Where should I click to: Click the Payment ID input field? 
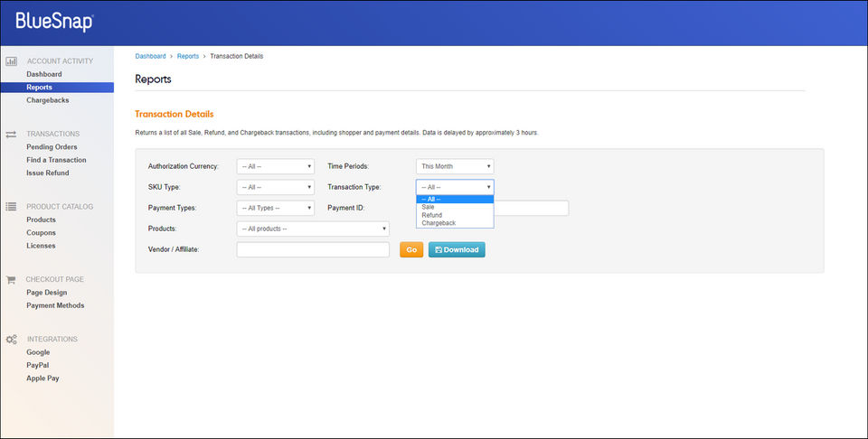click(531, 208)
